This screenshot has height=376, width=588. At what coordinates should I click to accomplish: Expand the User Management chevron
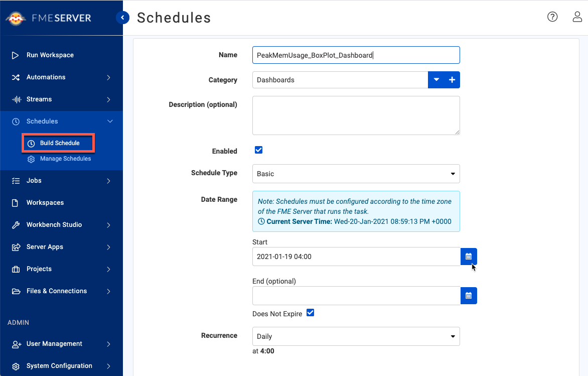coord(109,344)
